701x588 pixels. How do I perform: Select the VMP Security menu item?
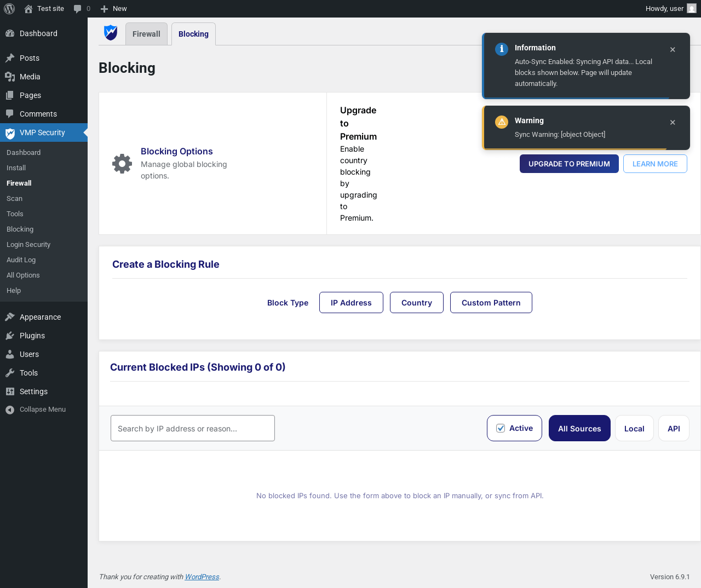coord(44,132)
